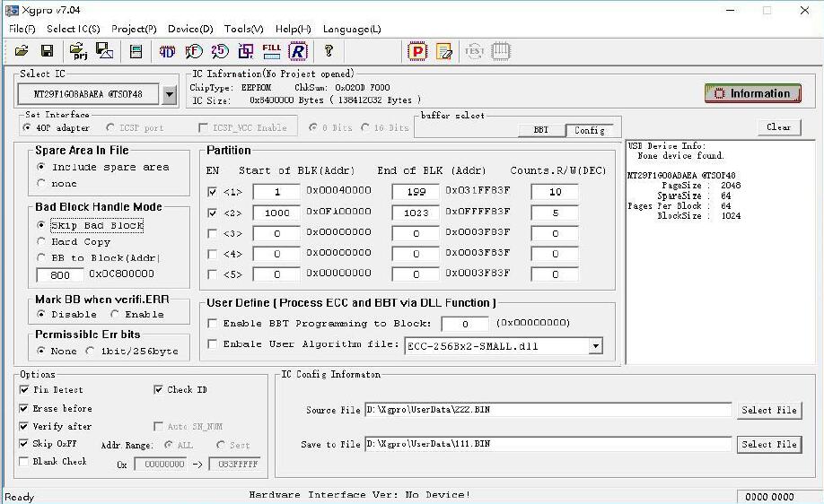
Task: Select the 40P adapter radio button
Action: pos(27,127)
